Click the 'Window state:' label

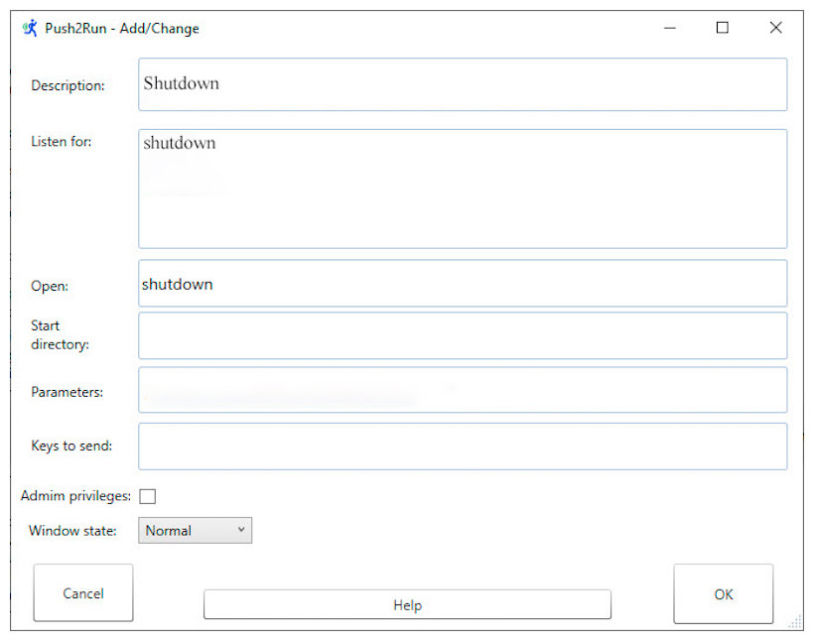(x=72, y=530)
